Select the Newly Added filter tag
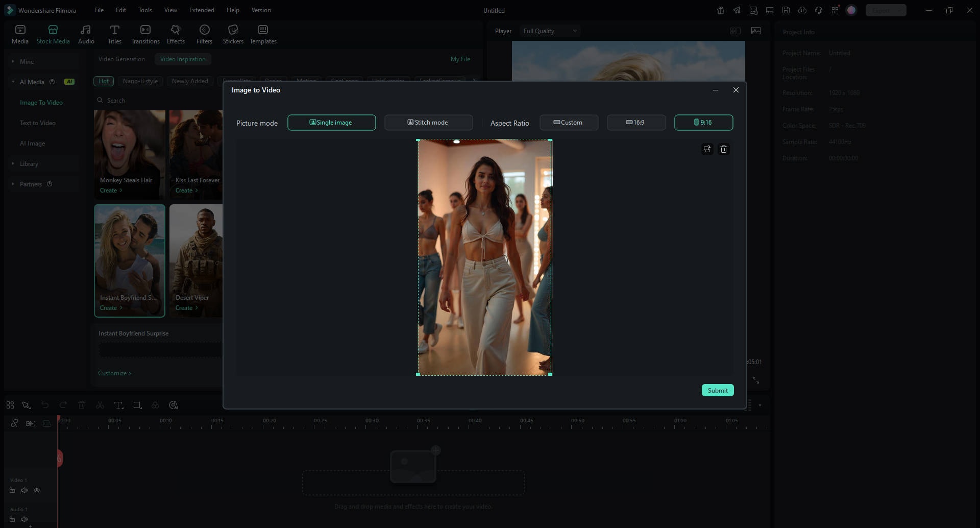This screenshot has height=528, width=980. coord(190,81)
